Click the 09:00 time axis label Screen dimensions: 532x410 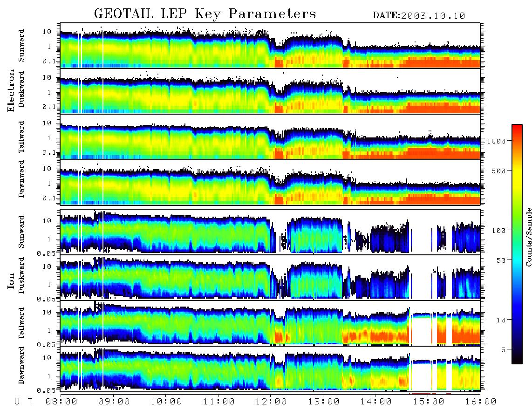[114, 402]
